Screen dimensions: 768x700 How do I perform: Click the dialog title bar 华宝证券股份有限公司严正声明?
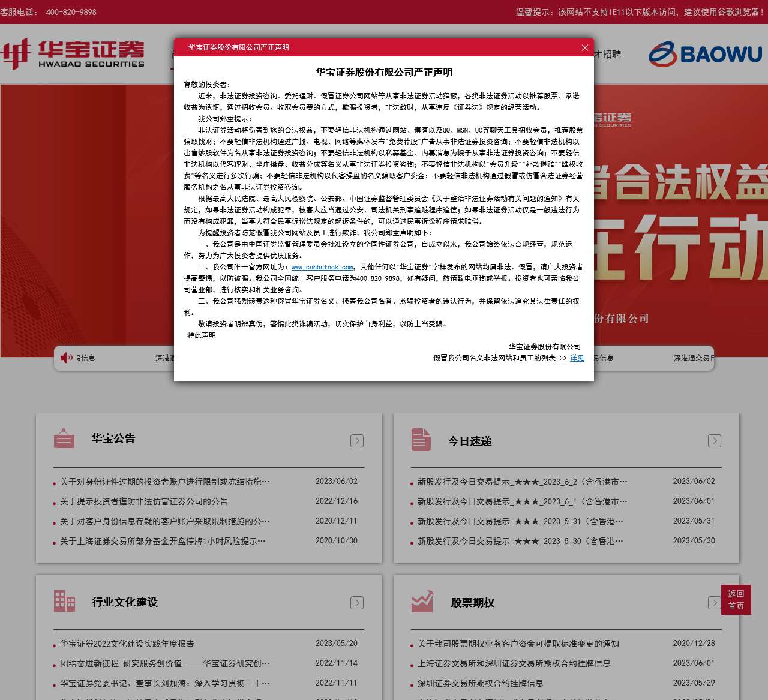point(239,47)
